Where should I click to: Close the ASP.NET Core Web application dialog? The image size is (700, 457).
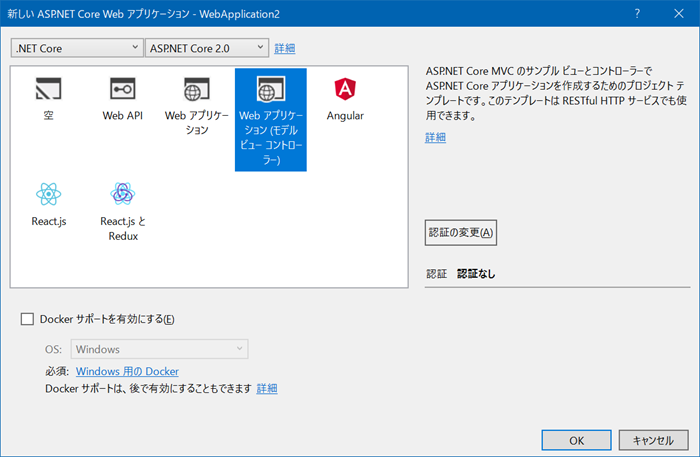tap(679, 13)
